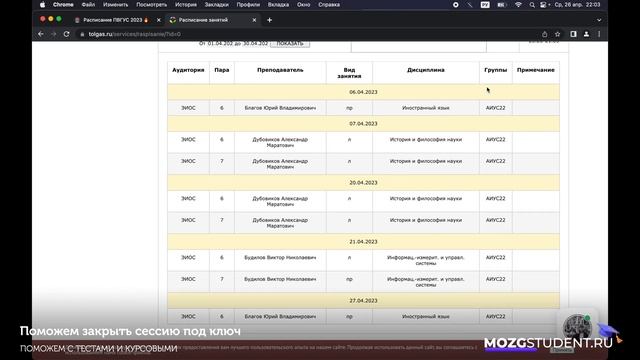
Task: Go forward to the next page
Action: click(x=53, y=34)
